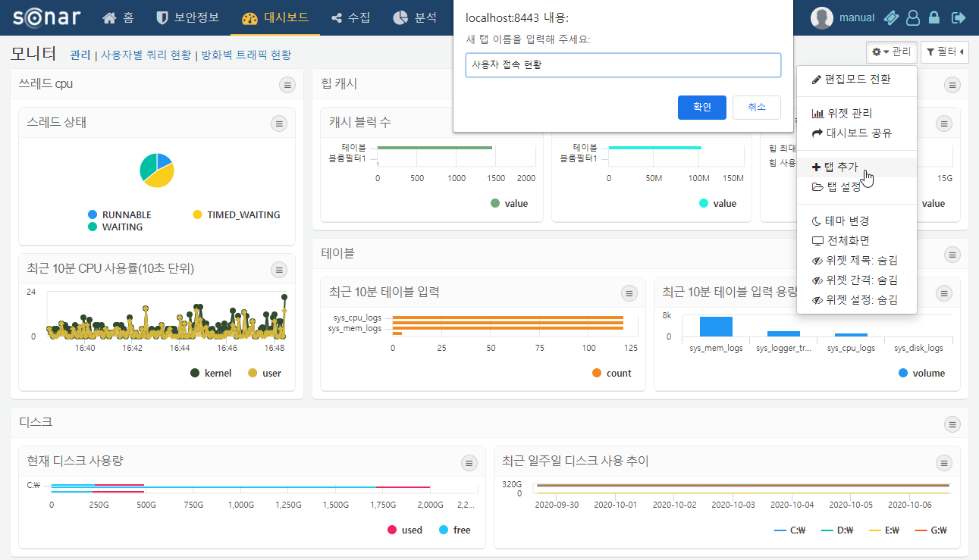This screenshot has width=979, height=560.
Task: Open the 보안정보 navigation item
Action: pos(187,17)
